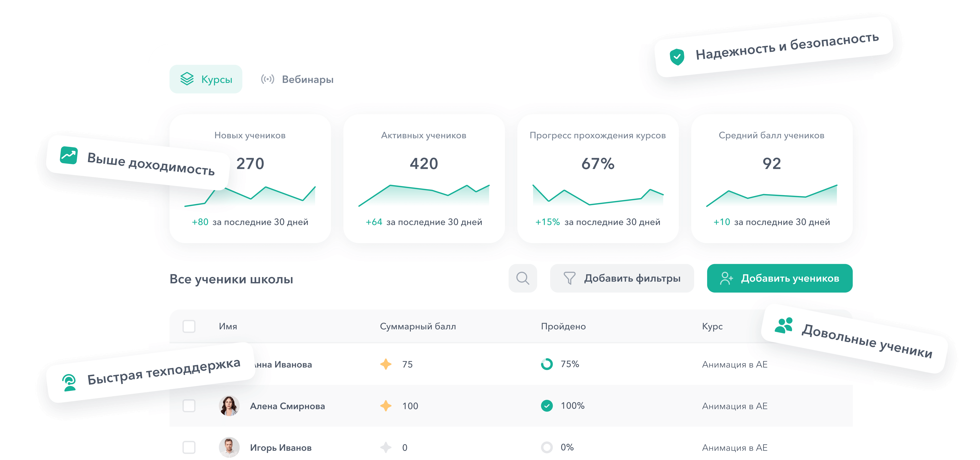Screen dimensions: 980x460
Task: Click Алена Смирнова's avatar photo
Action: point(229,406)
